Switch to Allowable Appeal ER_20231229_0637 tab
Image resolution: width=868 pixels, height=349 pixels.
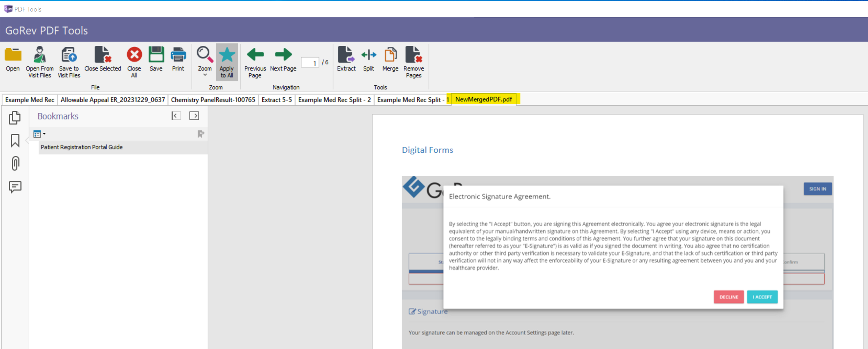pos(113,100)
